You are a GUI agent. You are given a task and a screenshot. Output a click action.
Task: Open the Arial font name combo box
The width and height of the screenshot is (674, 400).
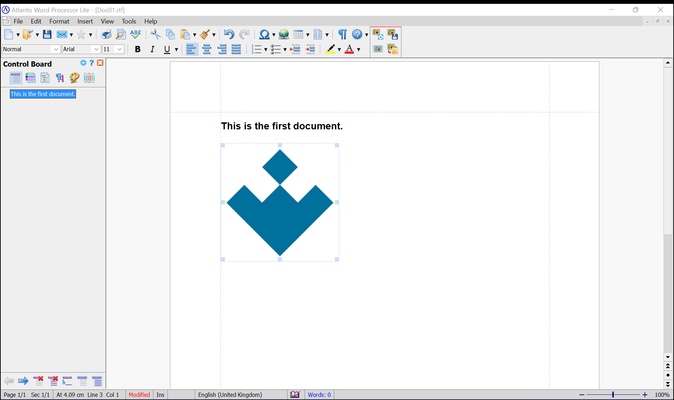[81, 49]
